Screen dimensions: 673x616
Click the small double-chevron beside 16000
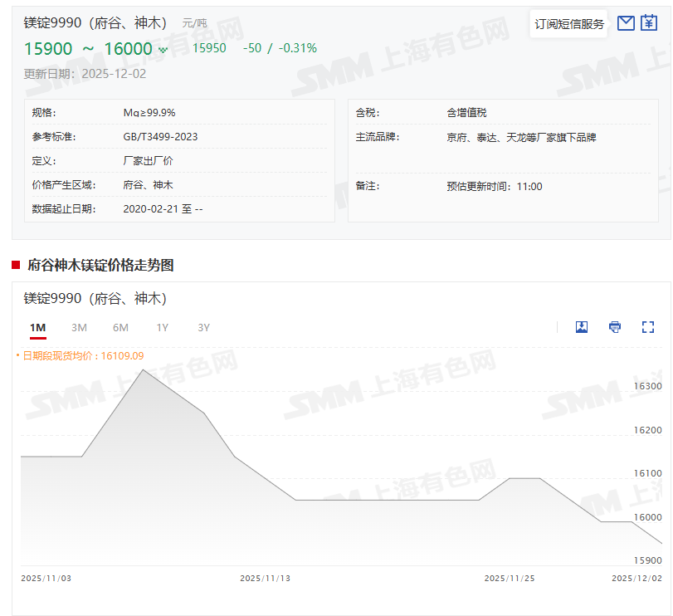(x=163, y=50)
